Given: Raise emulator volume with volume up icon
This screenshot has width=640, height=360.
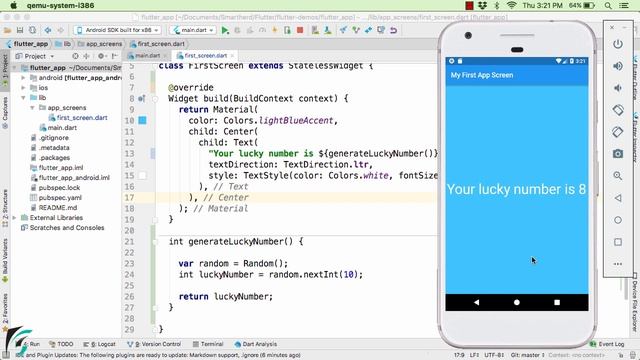Looking at the screenshot, I should click(x=618, y=66).
